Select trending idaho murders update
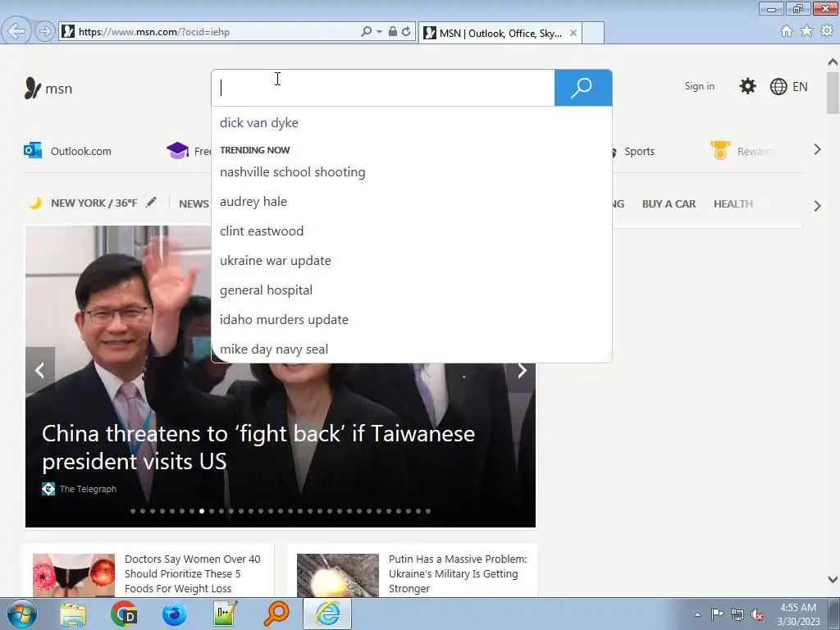Viewport: 840px width, 630px height. click(x=284, y=319)
